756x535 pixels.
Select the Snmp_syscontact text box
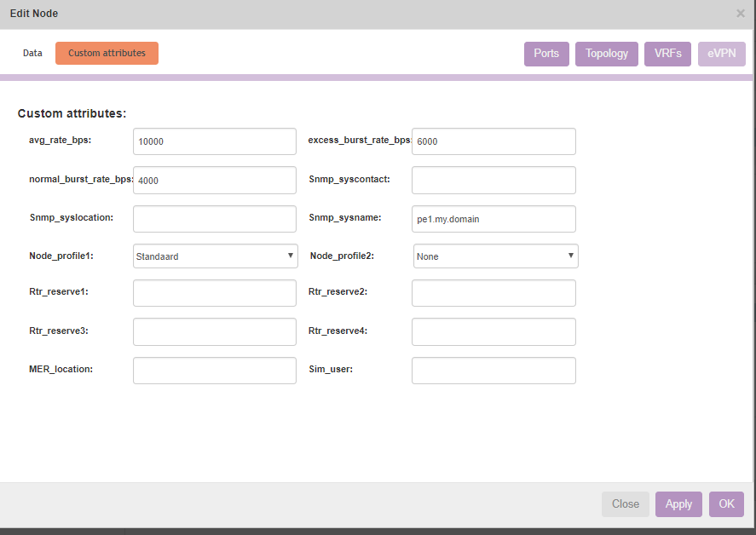pyautogui.click(x=493, y=180)
